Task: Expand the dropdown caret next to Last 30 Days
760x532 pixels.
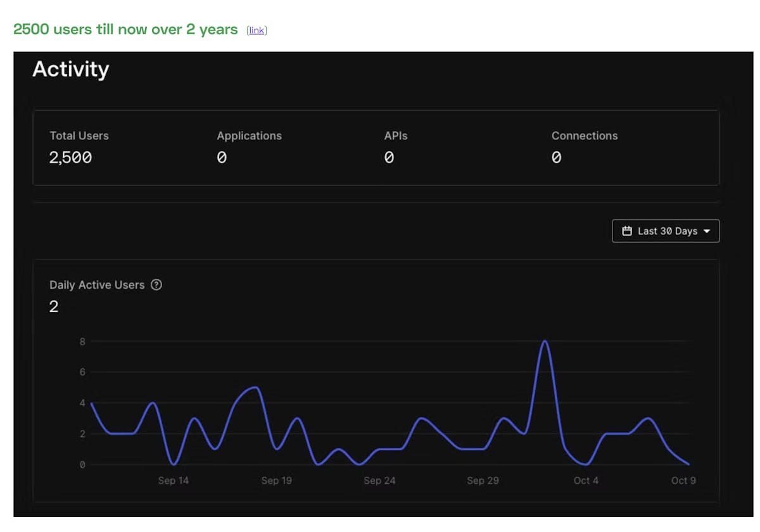Action: [707, 231]
